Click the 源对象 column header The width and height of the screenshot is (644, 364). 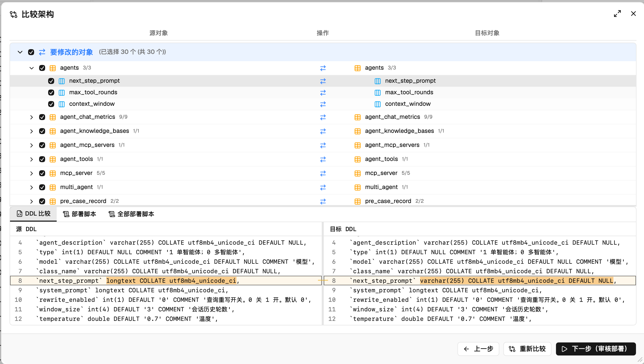158,33
